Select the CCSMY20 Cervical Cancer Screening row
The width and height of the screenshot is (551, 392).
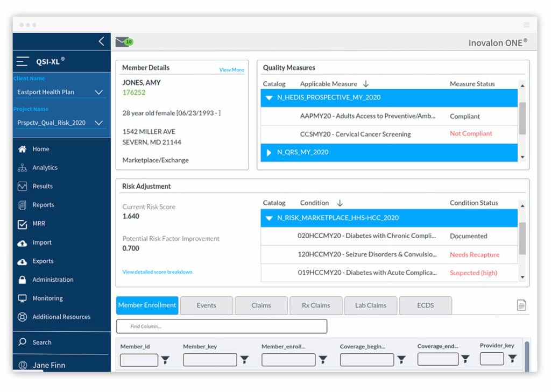(x=389, y=134)
